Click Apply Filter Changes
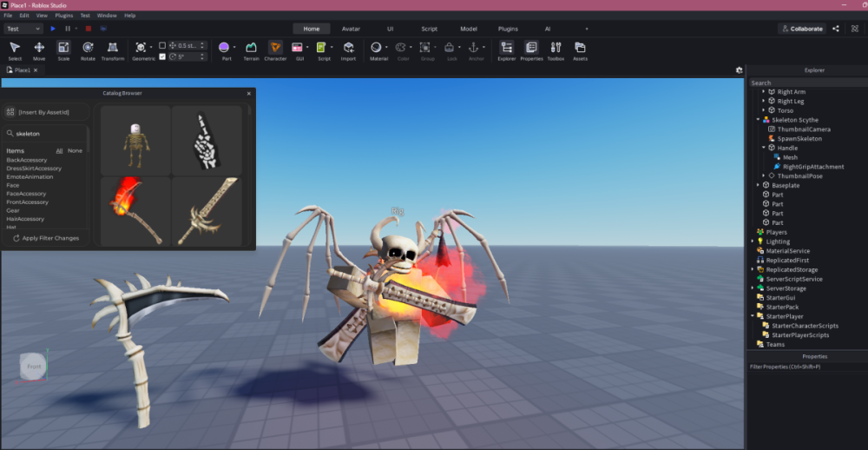 46,238
